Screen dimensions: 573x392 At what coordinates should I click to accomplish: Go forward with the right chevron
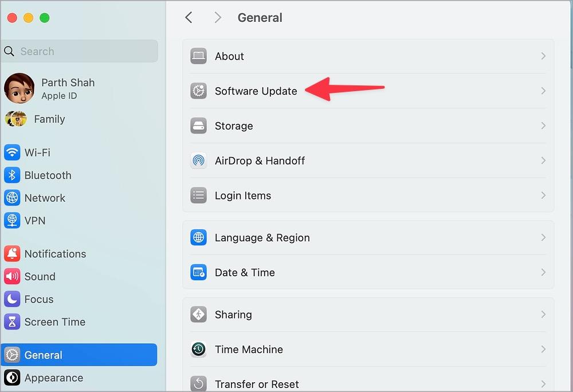coord(218,17)
